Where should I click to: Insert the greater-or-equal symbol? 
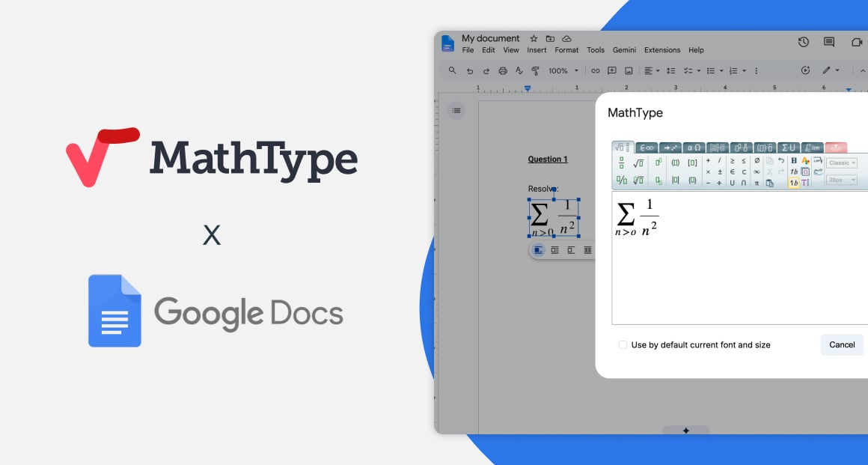pyautogui.click(x=732, y=161)
